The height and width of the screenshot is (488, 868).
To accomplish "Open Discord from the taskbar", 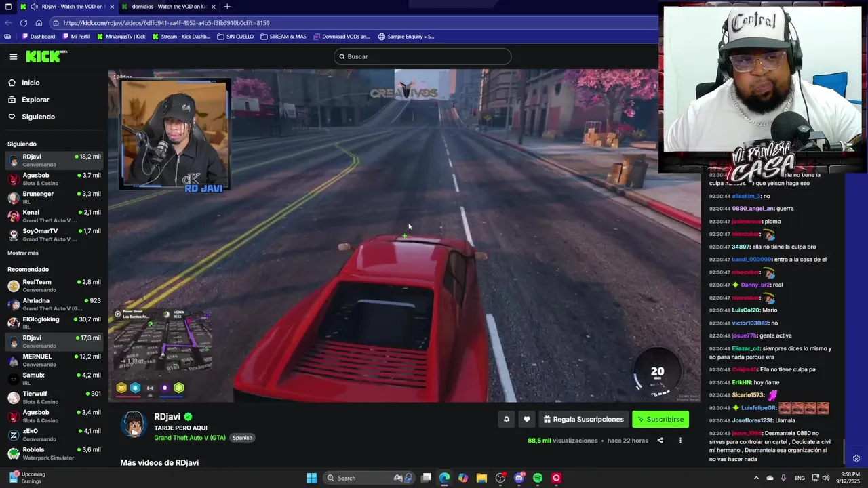I will (519, 478).
